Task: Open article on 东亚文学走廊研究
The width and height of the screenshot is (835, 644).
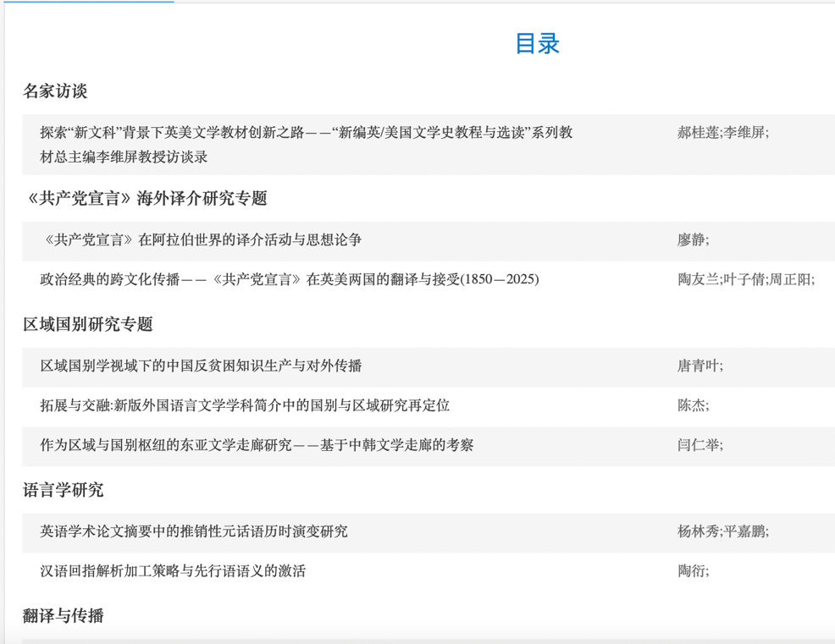Action: click(x=257, y=445)
